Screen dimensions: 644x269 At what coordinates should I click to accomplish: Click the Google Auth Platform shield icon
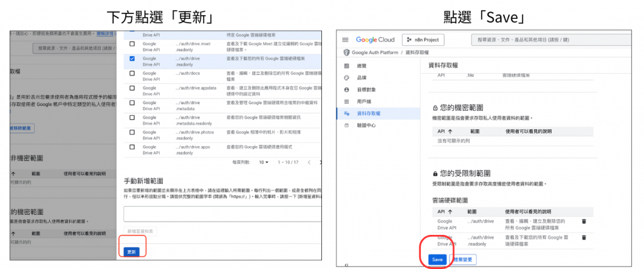tap(347, 53)
